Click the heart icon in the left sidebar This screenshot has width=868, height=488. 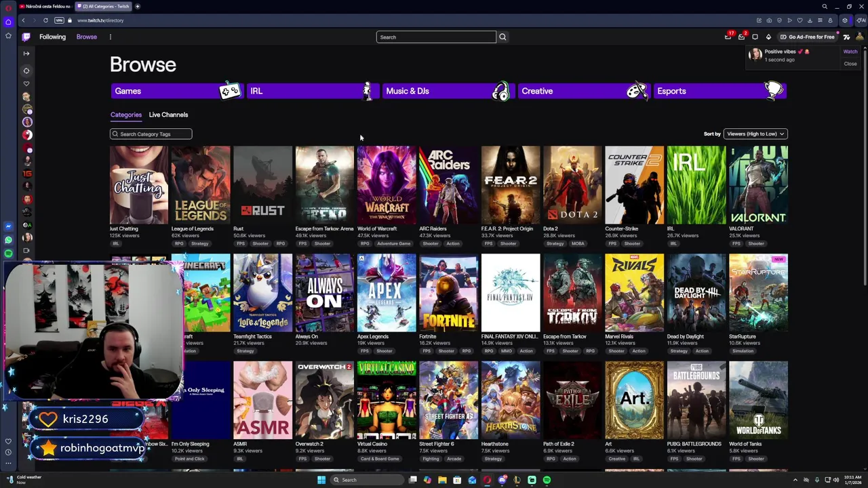click(x=26, y=84)
